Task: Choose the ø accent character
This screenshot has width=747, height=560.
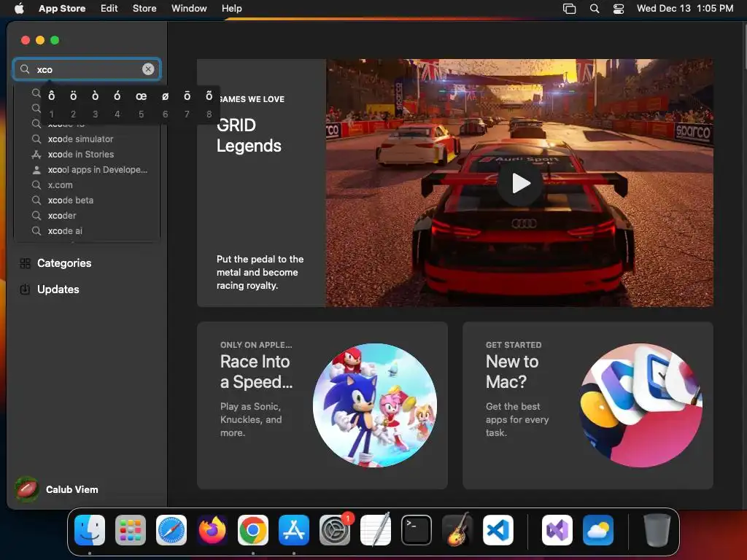Action: tap(166, 96)
